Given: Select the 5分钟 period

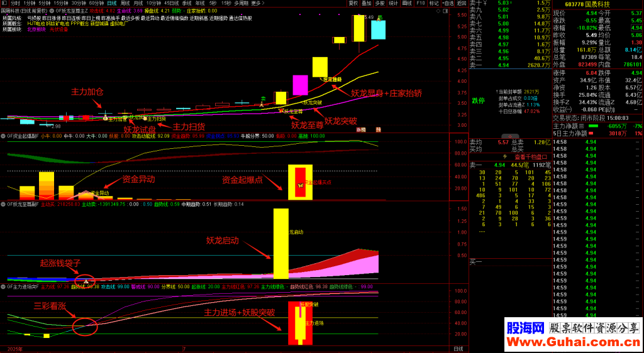Looking at the screenshot, I should (x=45, y=3).
